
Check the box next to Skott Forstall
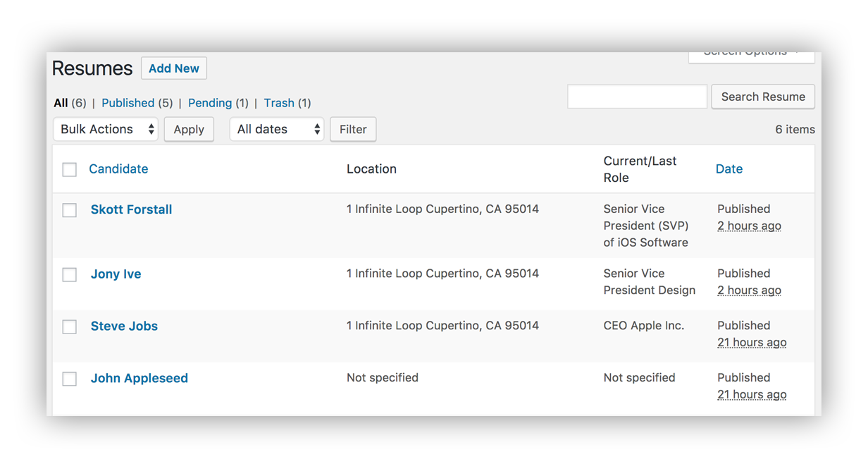[x=69, y=209]
